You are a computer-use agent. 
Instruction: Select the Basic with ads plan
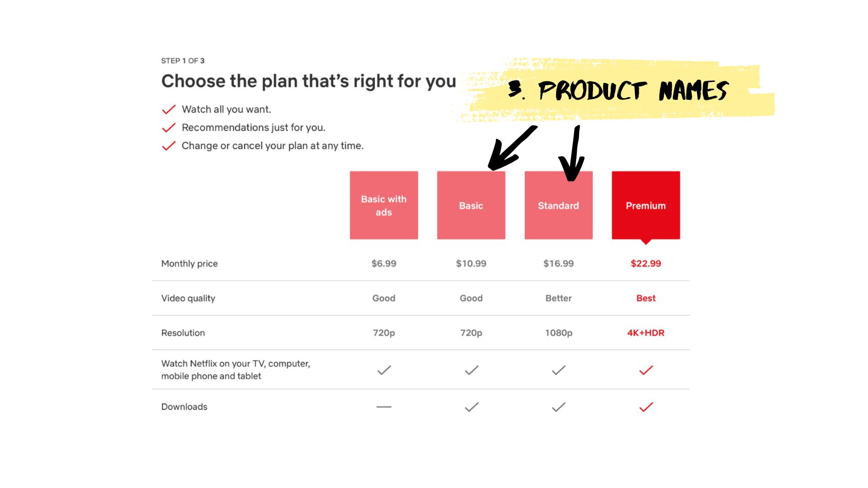384,205
